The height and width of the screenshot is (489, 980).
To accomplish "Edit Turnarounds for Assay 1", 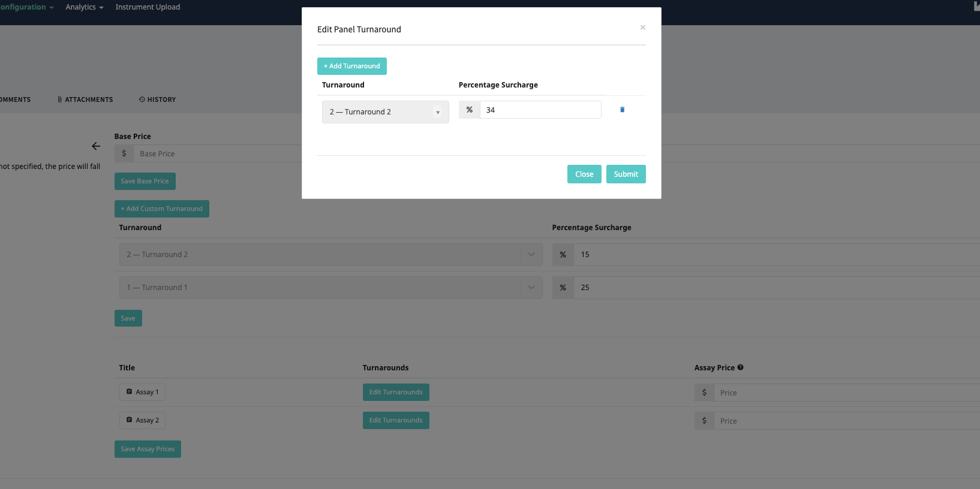I will click(x=395, y=392).
